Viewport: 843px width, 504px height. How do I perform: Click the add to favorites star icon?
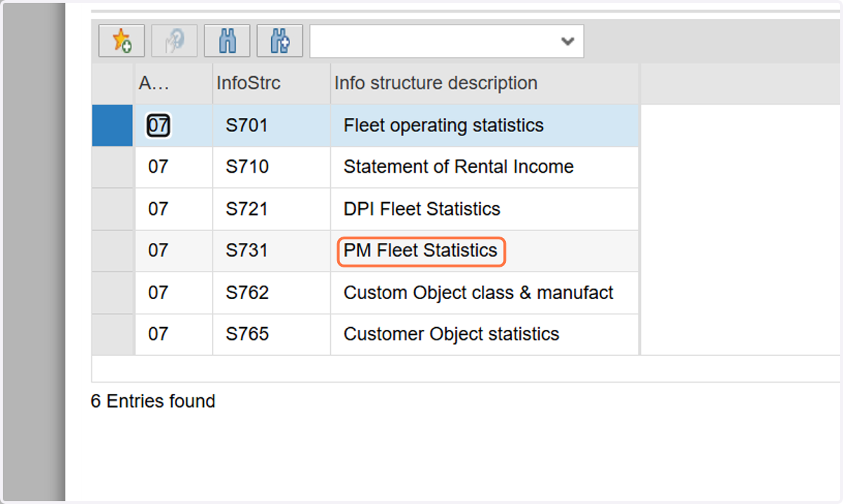pyautogui.click(x=122, y=41)
